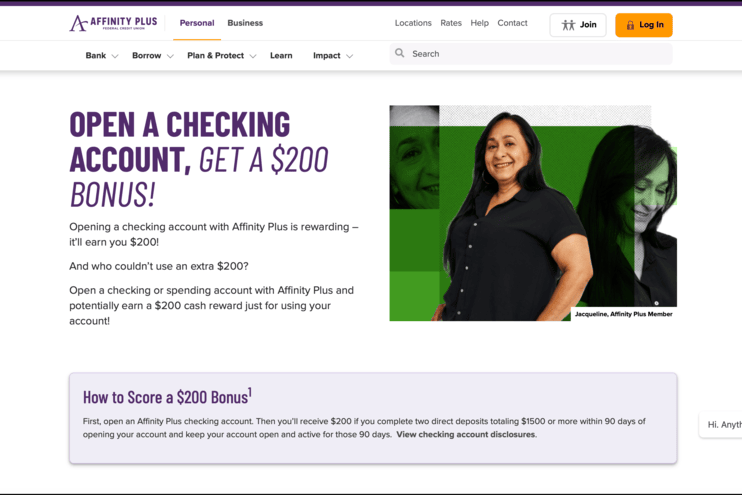Click the lock icon on Log In

630,25
